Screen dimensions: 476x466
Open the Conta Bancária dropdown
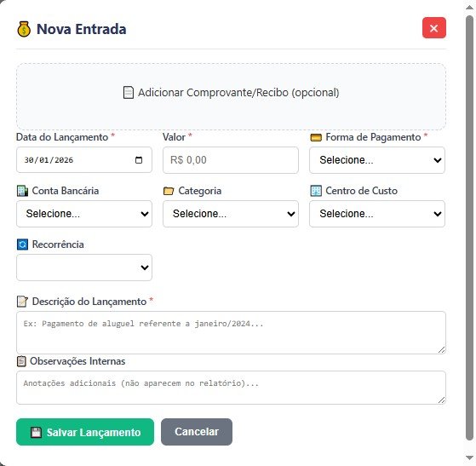(x=84, y=214)
